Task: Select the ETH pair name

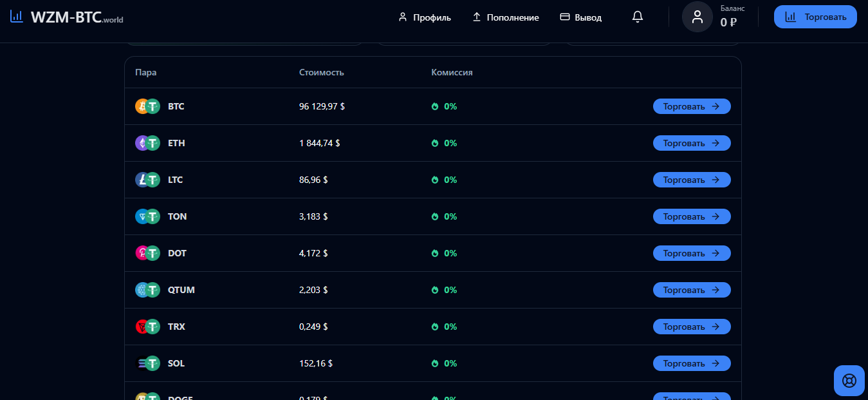Action: [x=176, y=143]
